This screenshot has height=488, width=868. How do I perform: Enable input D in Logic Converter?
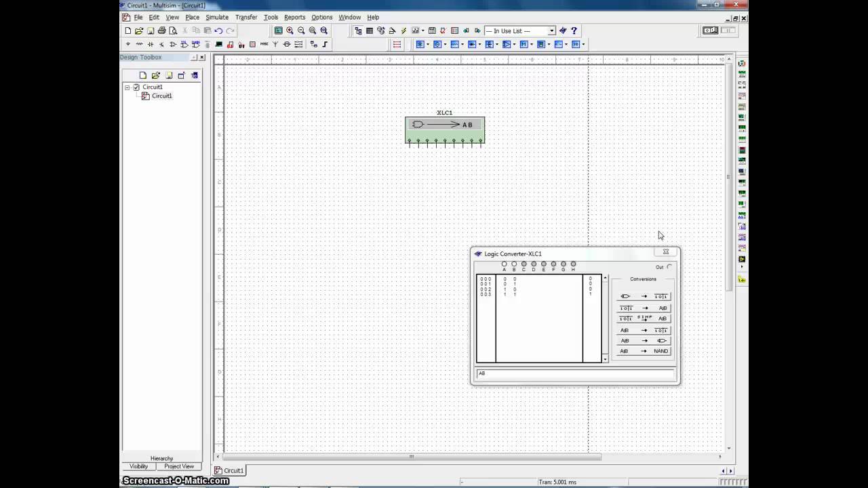(534, 264)
